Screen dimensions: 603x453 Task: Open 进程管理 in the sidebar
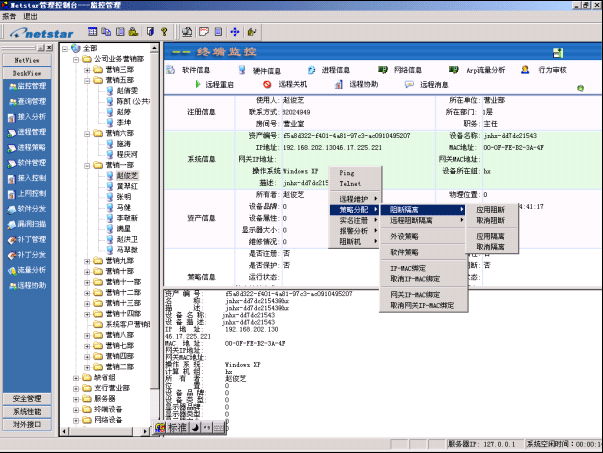(27, 132)
